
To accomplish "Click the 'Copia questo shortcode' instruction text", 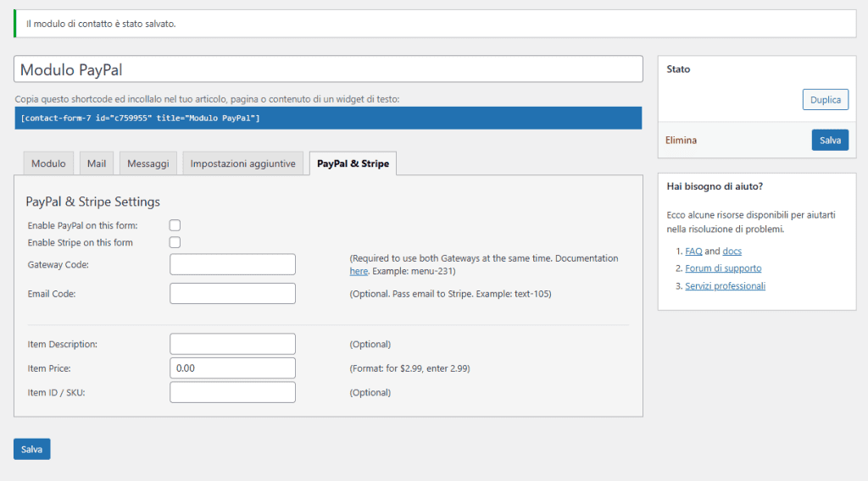I will 207,99.
